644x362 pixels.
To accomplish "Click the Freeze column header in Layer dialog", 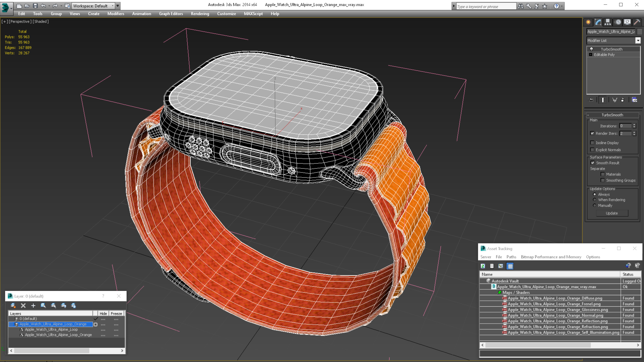I will click(116, 314).
